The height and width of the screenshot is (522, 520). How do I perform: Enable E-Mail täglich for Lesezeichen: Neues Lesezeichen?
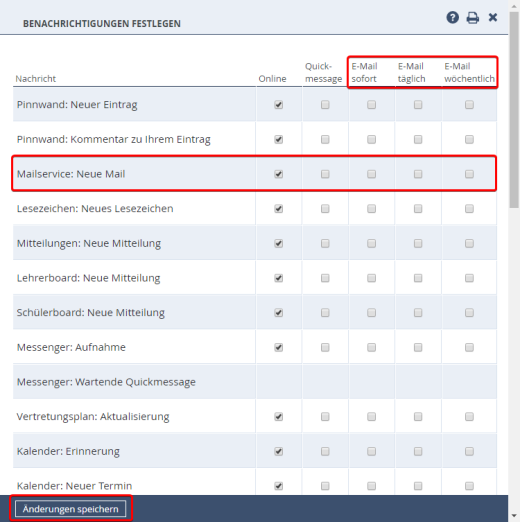[418, 209]
